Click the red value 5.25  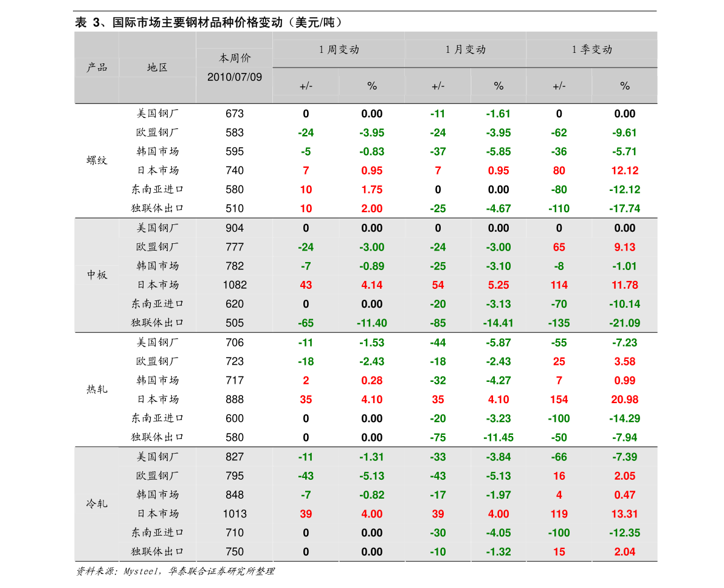point(498,285)
